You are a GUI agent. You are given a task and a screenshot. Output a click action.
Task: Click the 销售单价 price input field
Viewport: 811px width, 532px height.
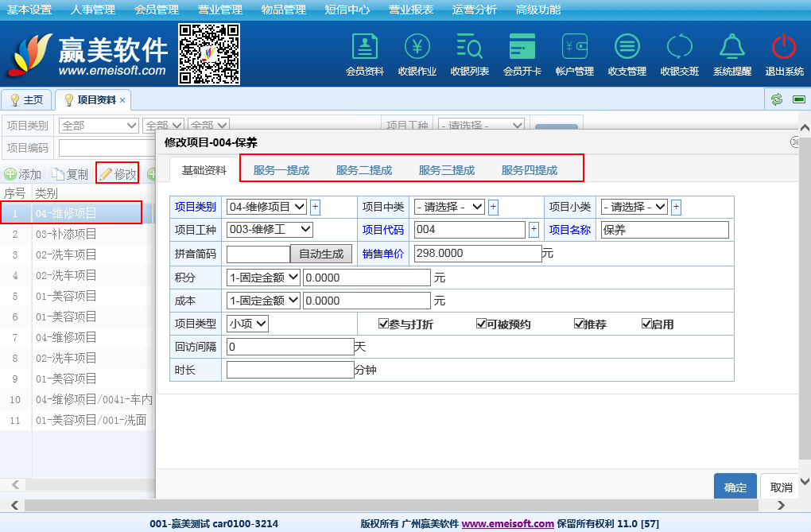[477, 254]
